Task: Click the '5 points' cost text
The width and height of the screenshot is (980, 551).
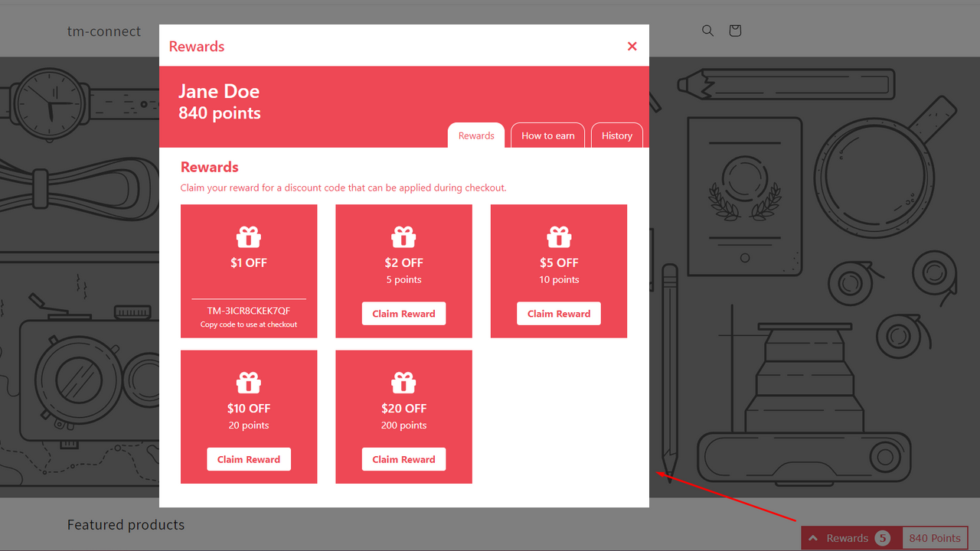Action: click(x=403, y=279)
